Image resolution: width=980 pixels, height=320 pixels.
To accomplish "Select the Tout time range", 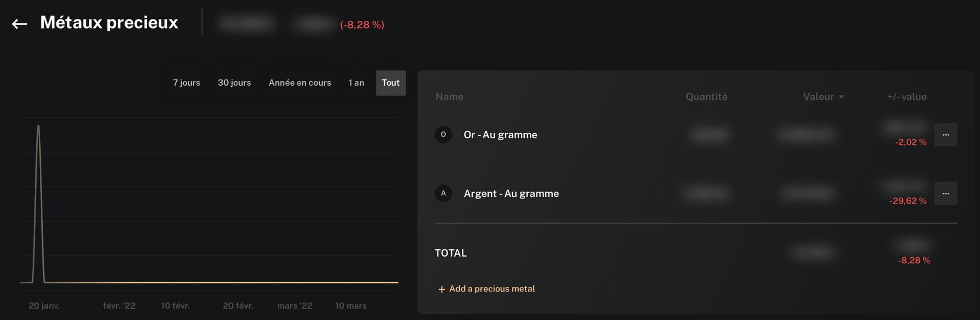I will click(x=390, y=83).
